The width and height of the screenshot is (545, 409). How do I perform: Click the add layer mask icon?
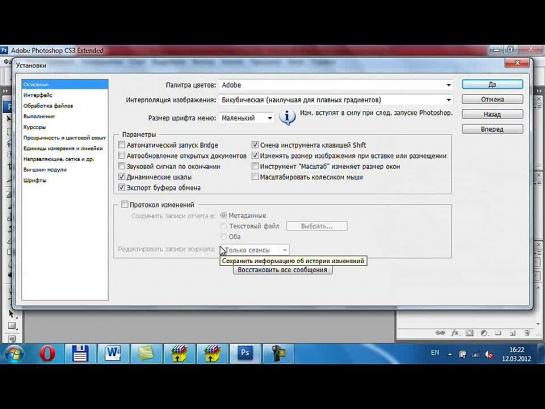point(470,333)
